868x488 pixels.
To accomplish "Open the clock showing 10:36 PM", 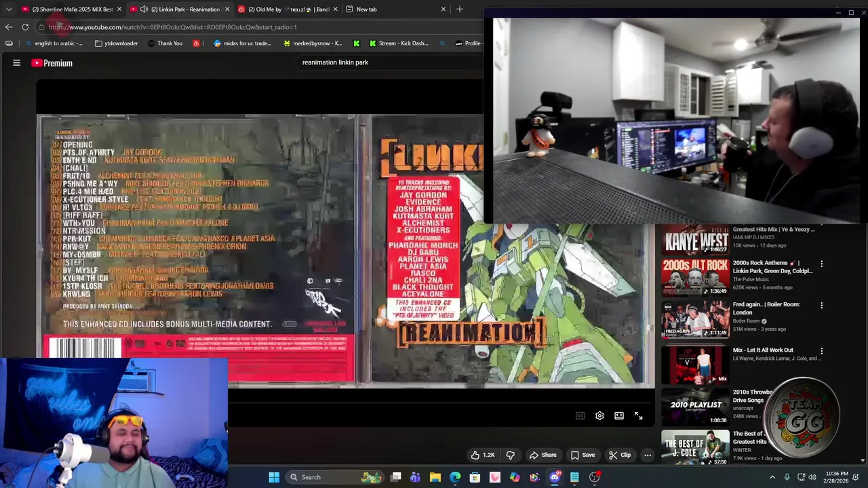I will click(837, 477).
